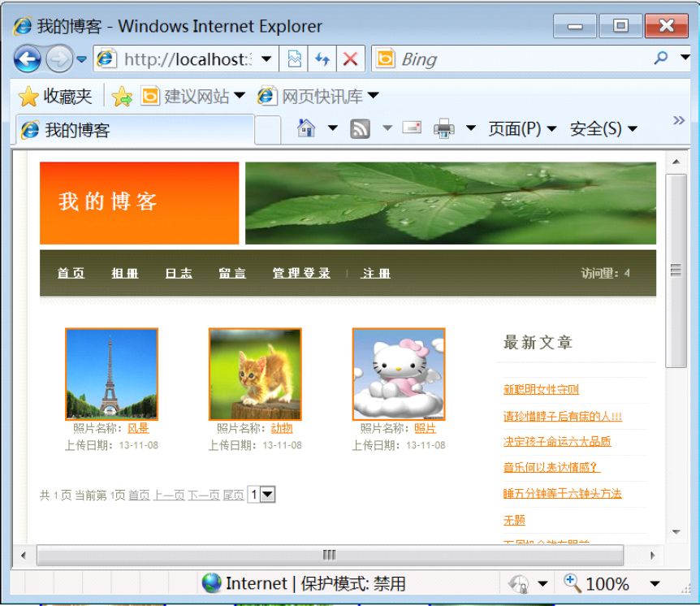Open article 音乐何以表达情感?
The width and height of the screenshot is (700, 606).
(x=551, y=468)
